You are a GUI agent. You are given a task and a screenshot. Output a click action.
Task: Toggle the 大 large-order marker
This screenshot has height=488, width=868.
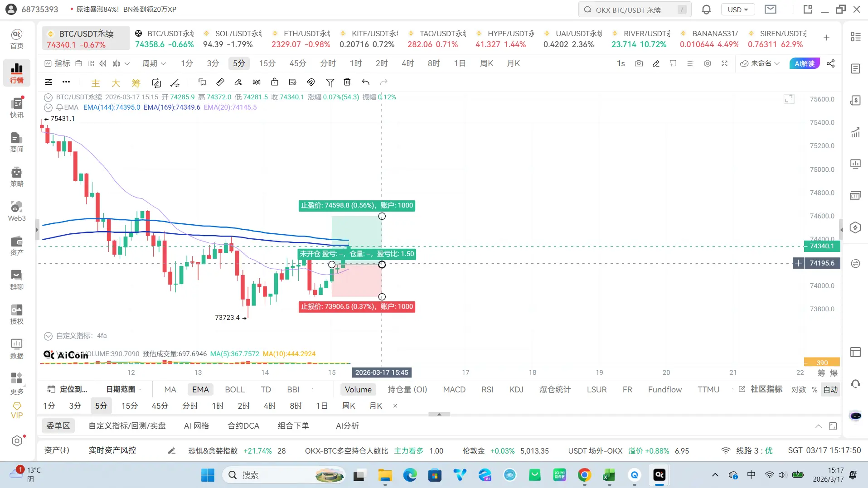pyautogui.click(x=116, y=82)
